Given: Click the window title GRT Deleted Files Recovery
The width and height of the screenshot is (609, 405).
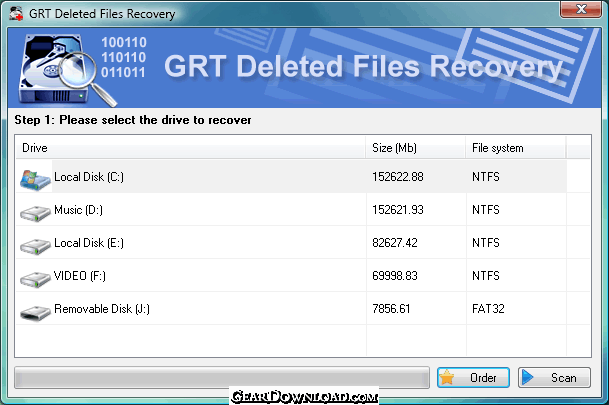Looking at the screenshot, I should 102,14.
